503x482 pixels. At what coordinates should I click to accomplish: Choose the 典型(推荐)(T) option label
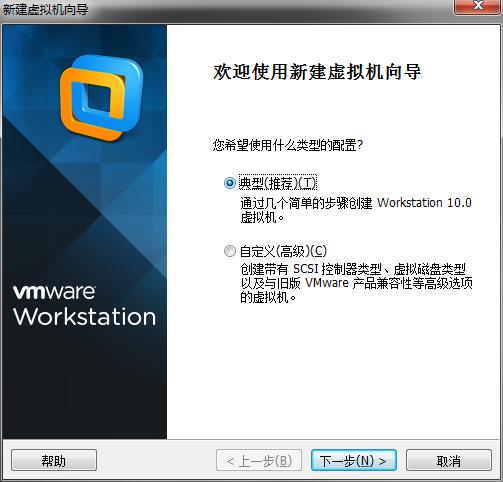tap(278, 183)
